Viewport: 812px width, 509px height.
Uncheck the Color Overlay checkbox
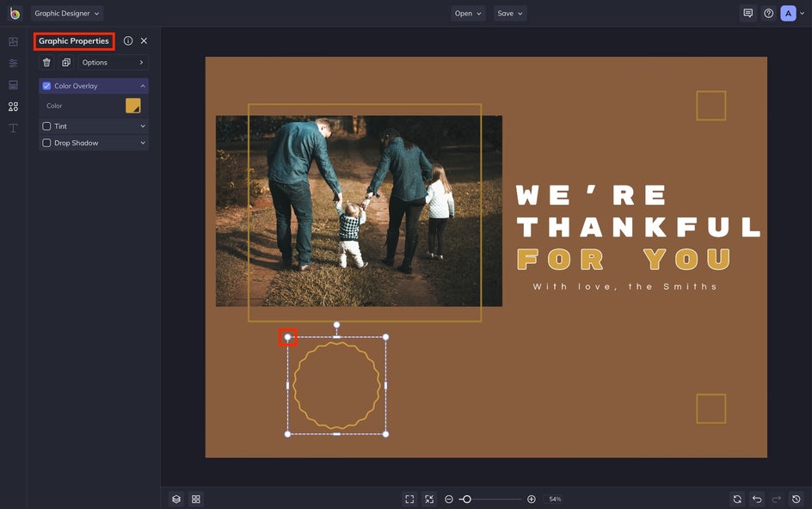[46, 86]
